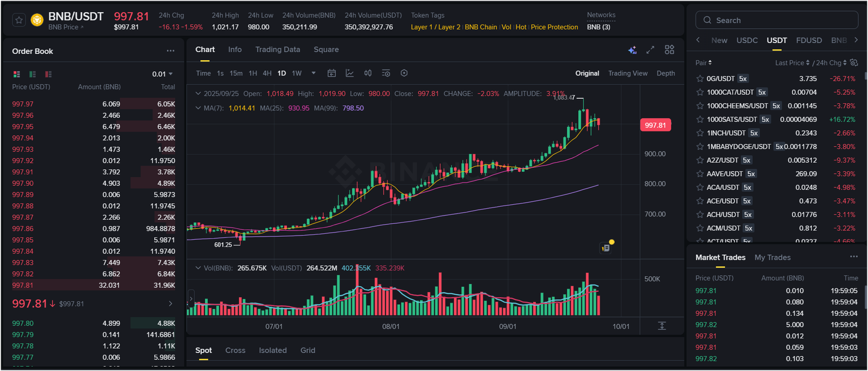Favorite the 1000SATS/USDT pair
The width and height of the screenshot is (868, 371).
(x=700, y=120)
